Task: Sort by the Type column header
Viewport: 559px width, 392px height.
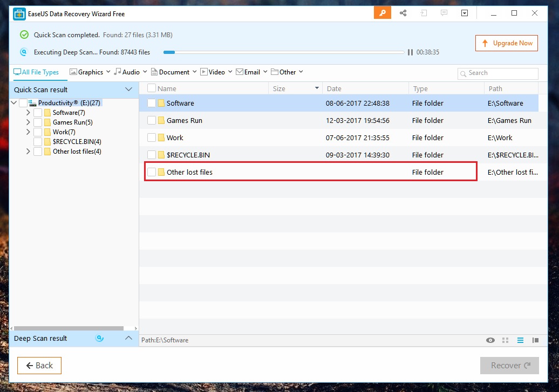Action: pyautogui.click(x=446, y=88)
